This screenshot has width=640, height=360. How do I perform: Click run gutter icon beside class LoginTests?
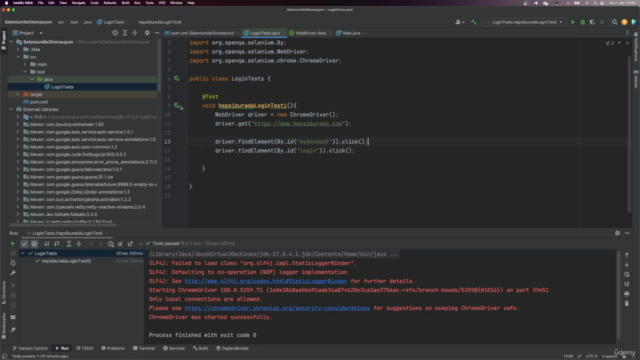click(x=177, y=78)
